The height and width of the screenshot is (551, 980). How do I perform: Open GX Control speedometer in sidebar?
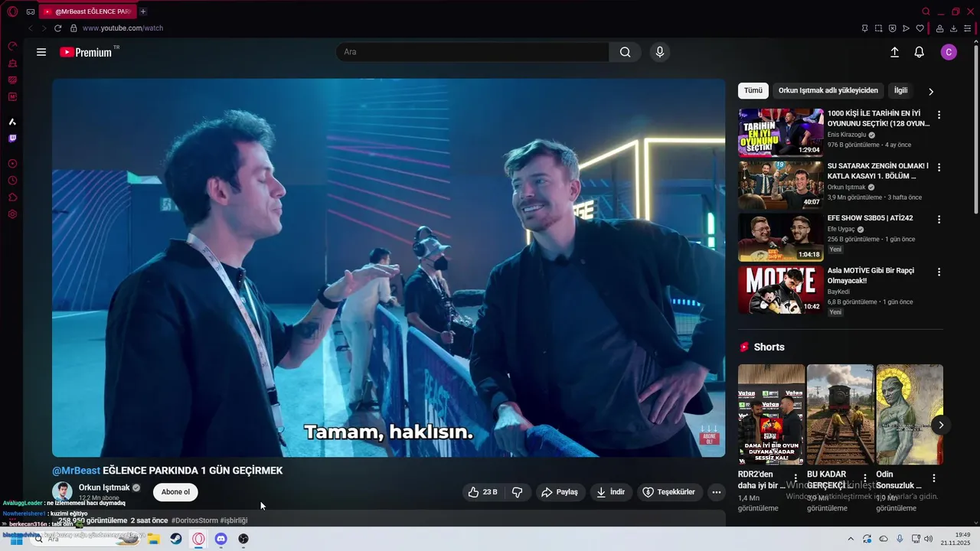coord(12,46)
